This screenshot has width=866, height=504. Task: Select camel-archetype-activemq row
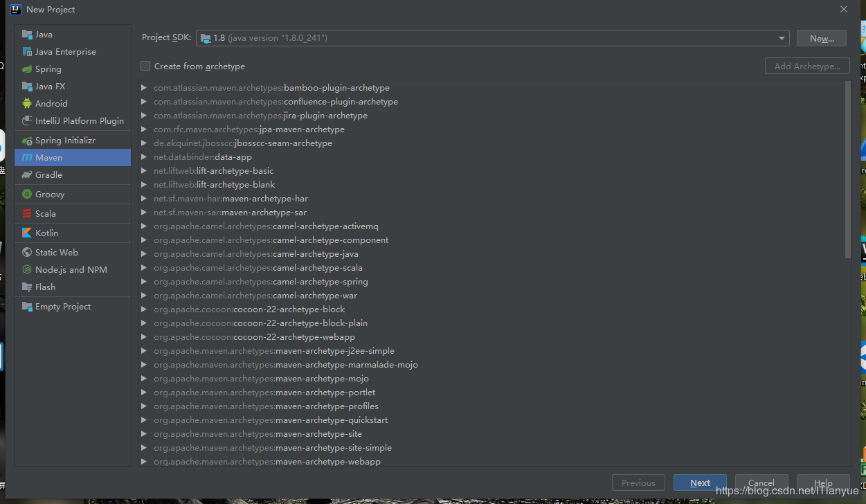(x=491, y=226)
